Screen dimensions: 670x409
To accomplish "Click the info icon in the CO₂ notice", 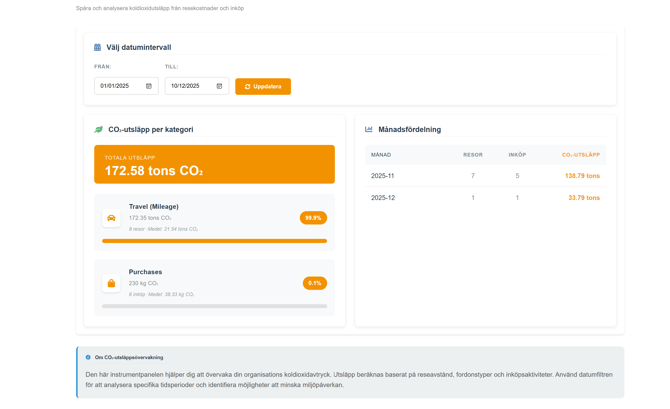I will [x=88, y=357].
